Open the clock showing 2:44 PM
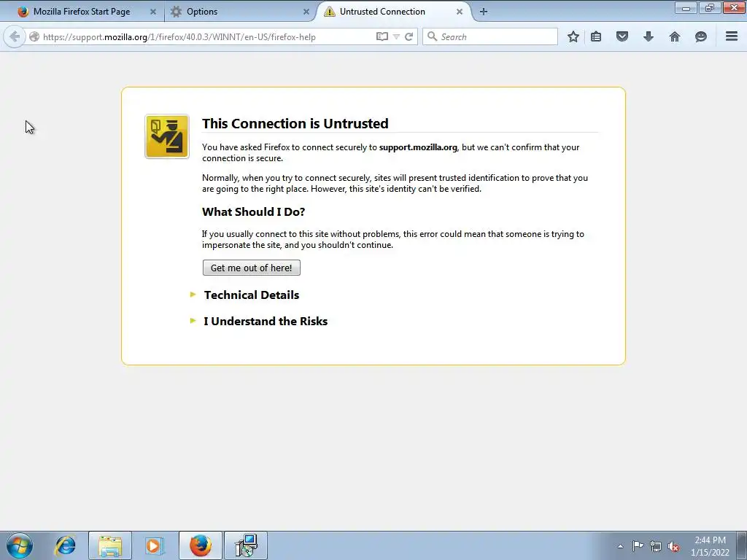The height and width of the screenshot is (560, 747). tap(710, 546)
